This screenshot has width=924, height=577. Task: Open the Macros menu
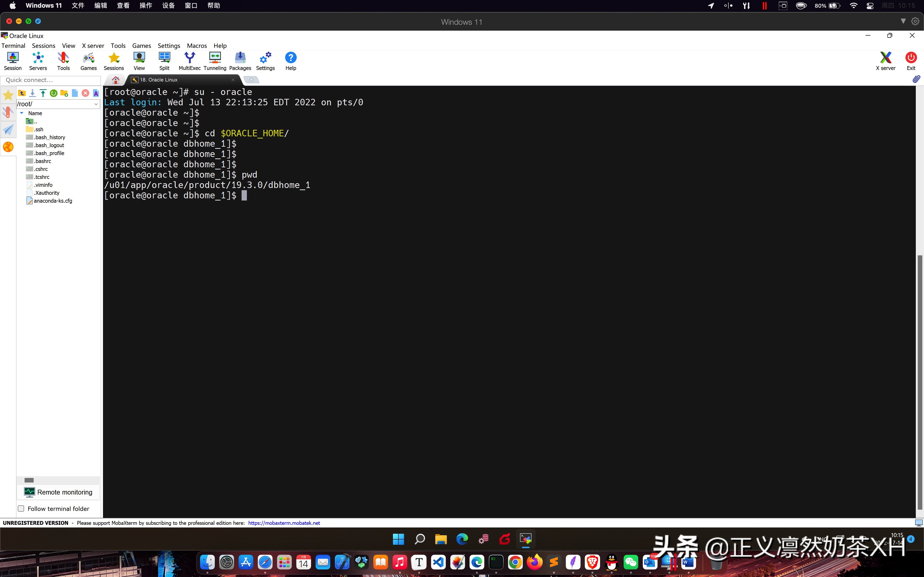[197, 45]
